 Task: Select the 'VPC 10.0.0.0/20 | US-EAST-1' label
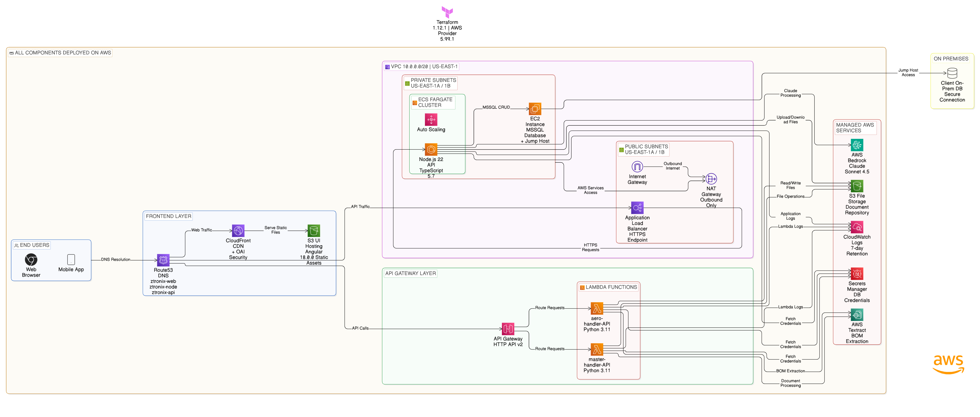point(421,67)
